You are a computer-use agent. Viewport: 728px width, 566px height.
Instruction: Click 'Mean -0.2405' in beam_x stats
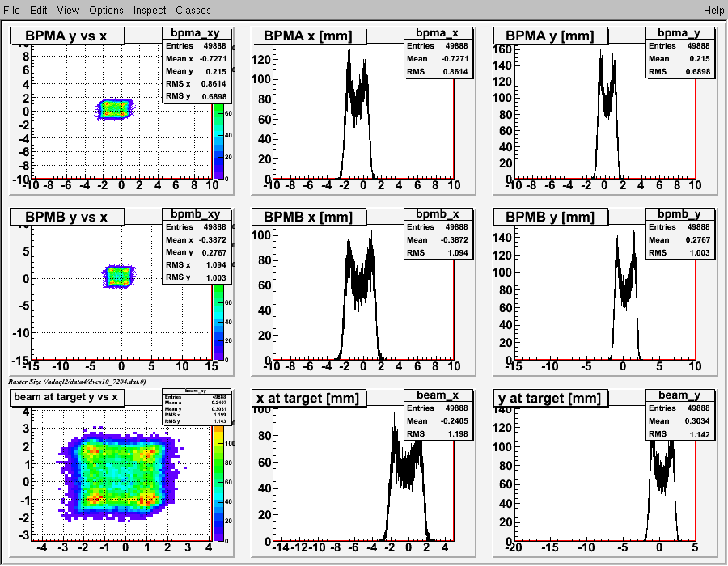(x=438, y=420)
